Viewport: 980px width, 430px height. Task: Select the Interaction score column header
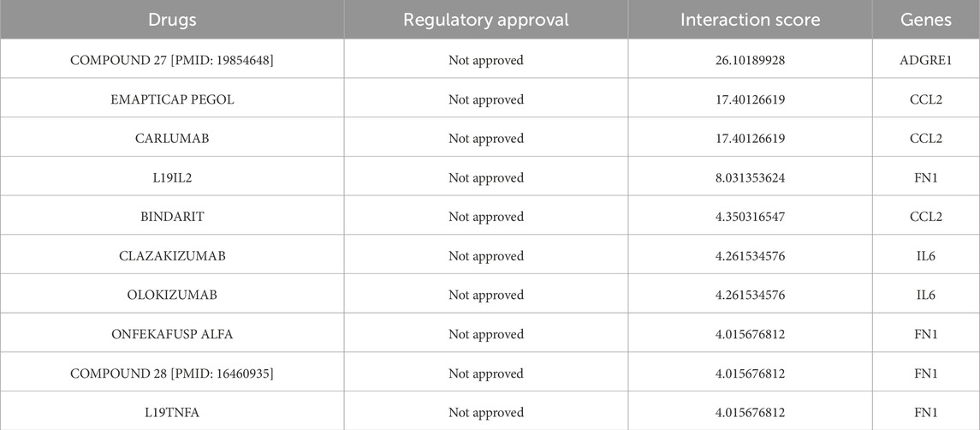click(750, 20)
